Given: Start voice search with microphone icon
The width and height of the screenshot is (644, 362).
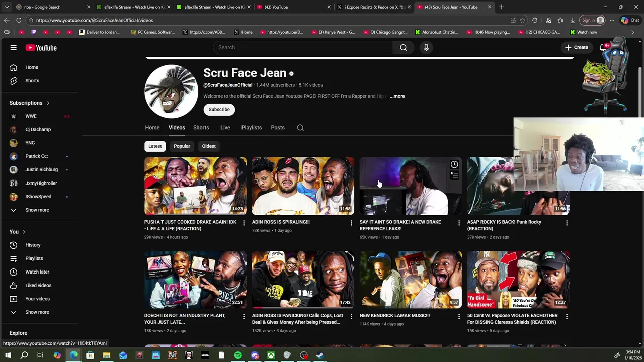Looking at the screenshot, I should pyautogui.click(x=426, y=47).
